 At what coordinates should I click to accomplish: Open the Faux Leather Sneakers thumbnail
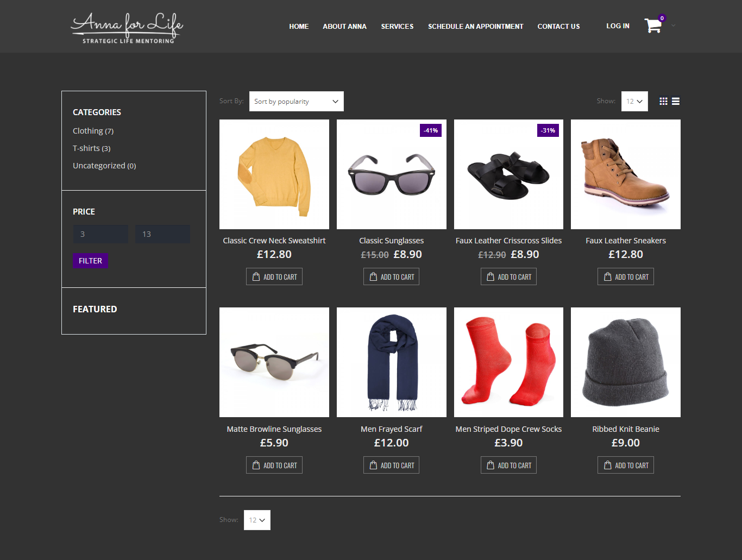[x=625, y=174]
